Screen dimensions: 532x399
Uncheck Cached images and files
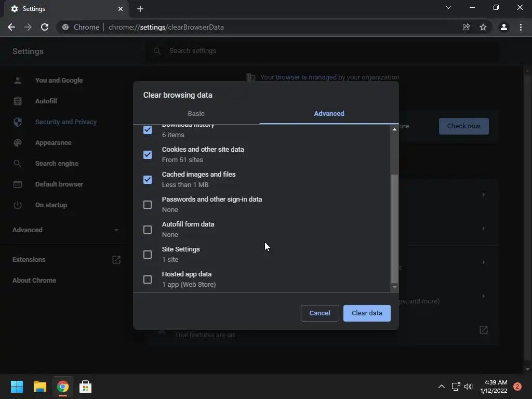[147, 179]
